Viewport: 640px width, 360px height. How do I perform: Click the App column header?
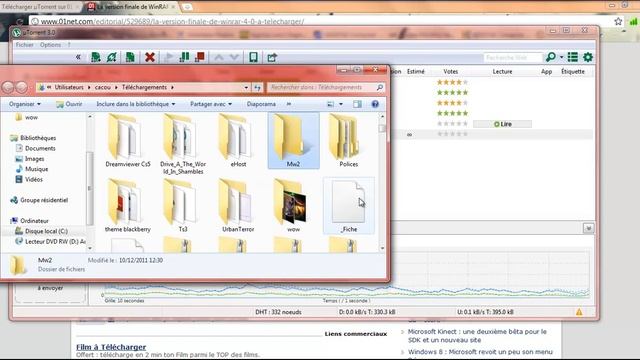[547, 71]
